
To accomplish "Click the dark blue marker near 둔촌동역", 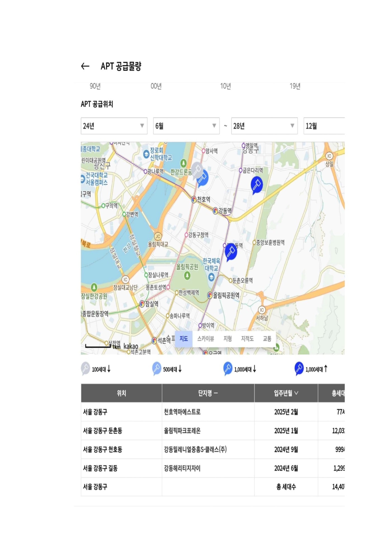I will tap(231, 252).
